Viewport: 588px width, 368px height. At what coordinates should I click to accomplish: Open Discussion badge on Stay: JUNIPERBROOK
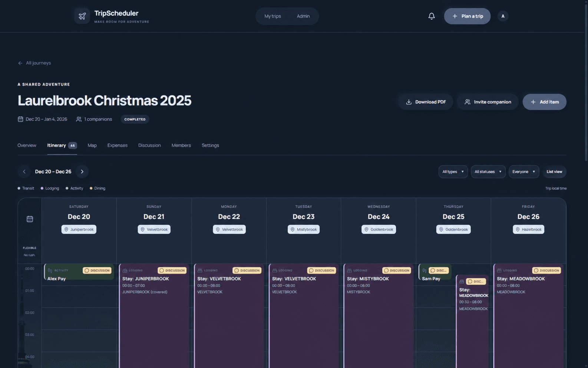(172, 270)
